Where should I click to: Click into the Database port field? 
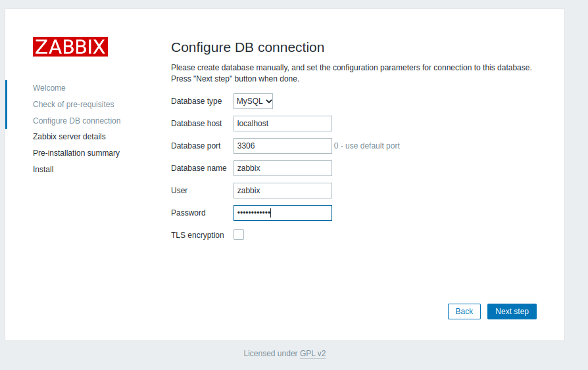[283, 146]
